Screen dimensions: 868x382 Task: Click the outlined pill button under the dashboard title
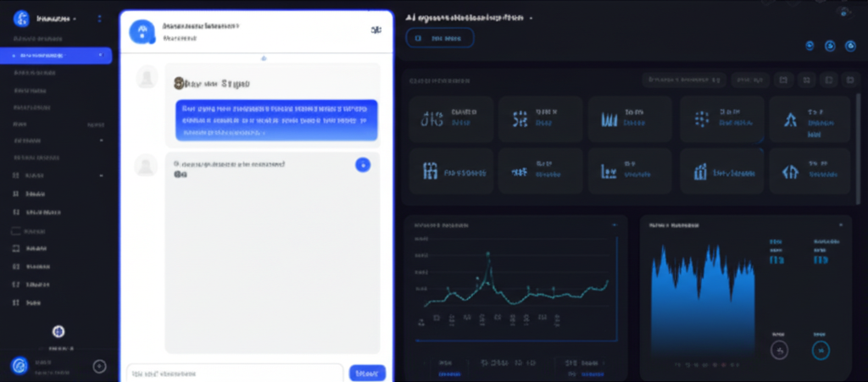point(440,38)
